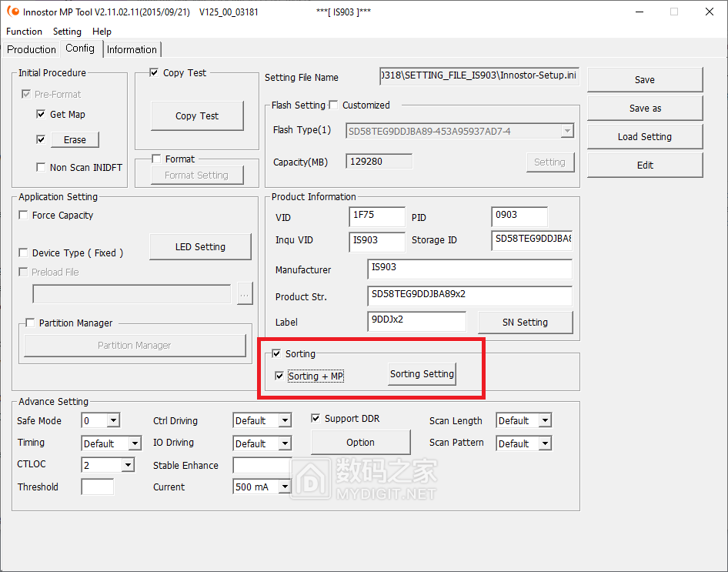Open the Information tab

coord(132,49)
